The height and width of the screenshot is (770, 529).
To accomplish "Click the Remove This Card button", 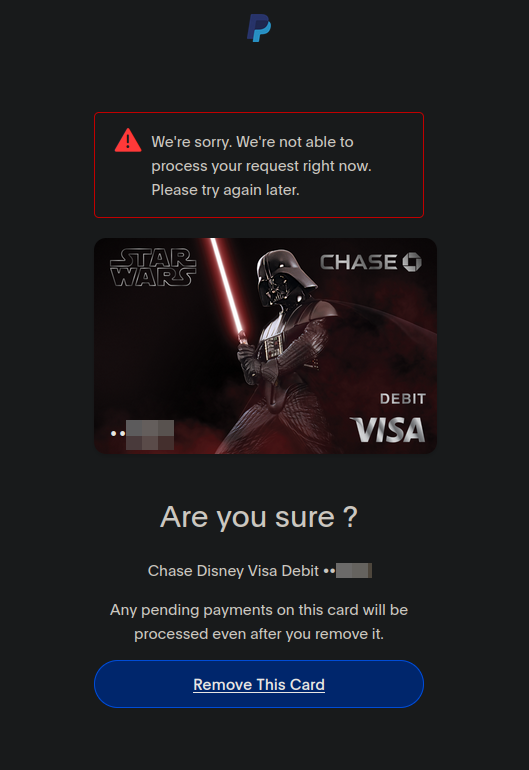I will [x=259, y=684].
